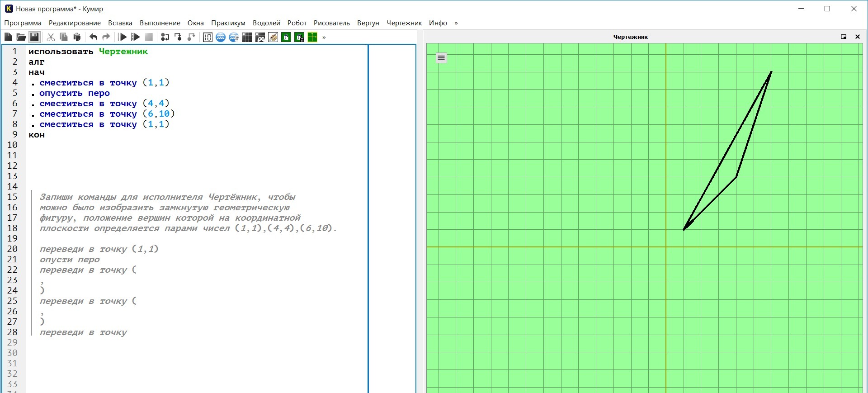Step over the current instruction

pos(165,37)
